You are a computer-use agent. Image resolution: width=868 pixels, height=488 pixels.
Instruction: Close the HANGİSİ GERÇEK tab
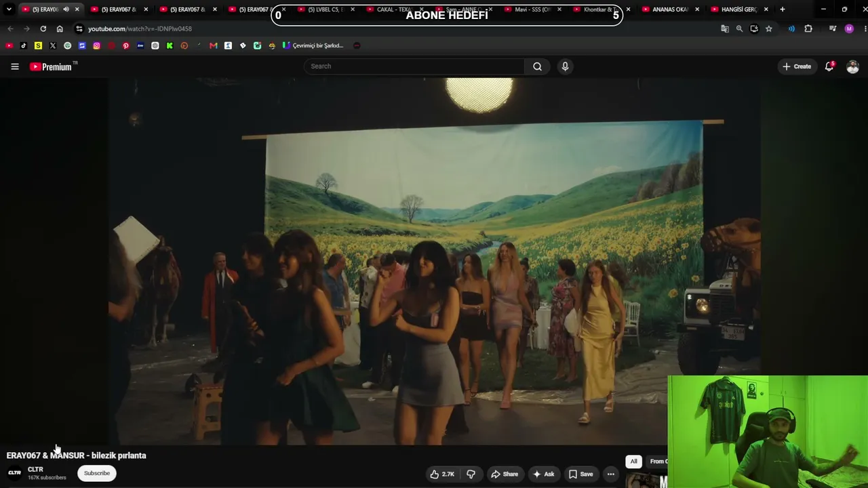point(766,9)
